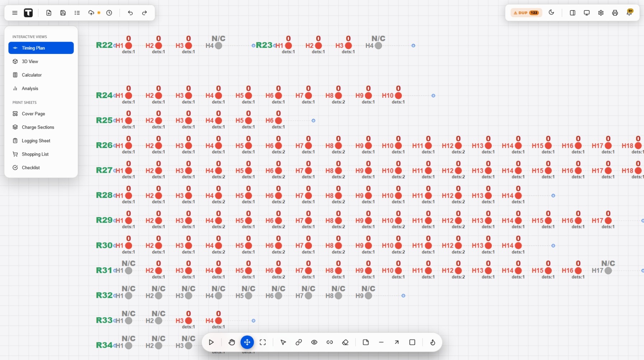Play the timing simulation

211,342
